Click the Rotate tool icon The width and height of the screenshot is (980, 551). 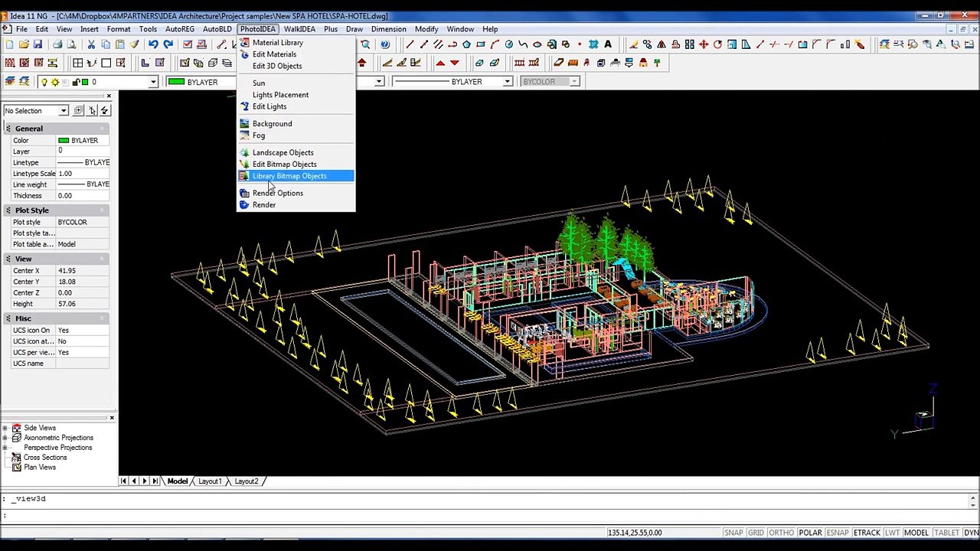pos(717,44)
